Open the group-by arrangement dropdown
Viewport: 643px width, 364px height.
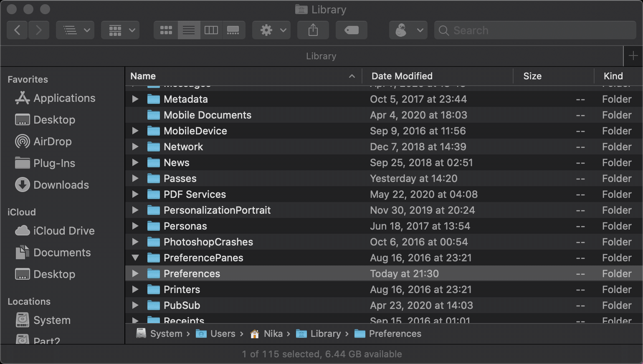pos(120,30)
